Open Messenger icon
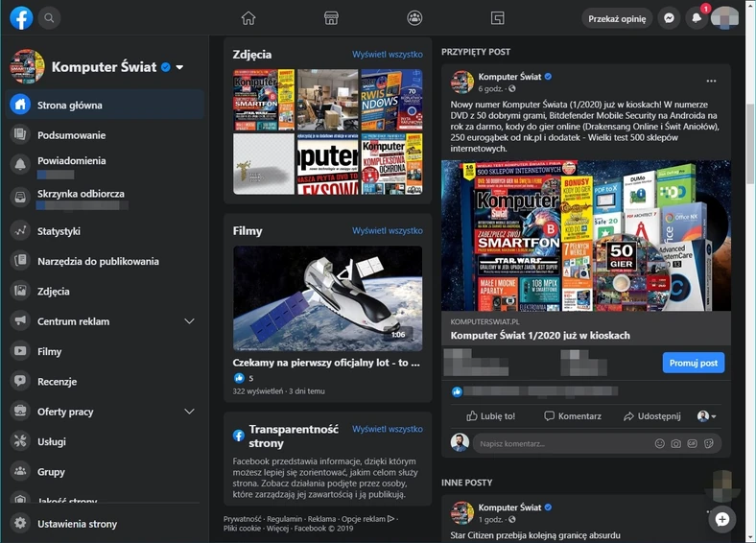Viewport: 756px width, 543px height. tap(669, 18)
